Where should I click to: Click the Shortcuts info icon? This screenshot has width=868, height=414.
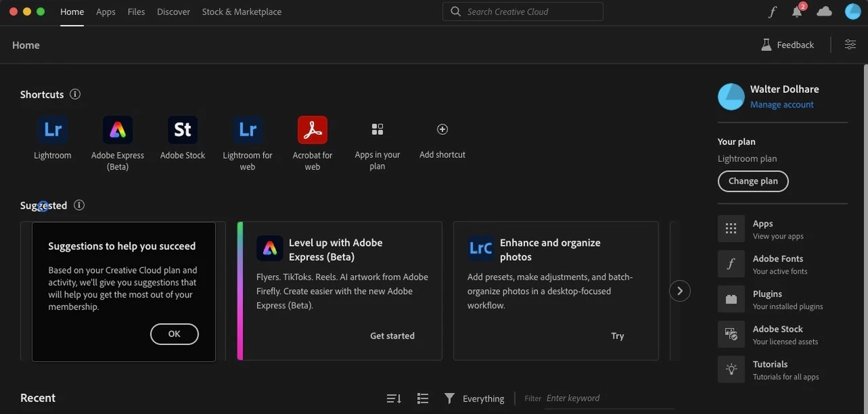pos(75,94)
